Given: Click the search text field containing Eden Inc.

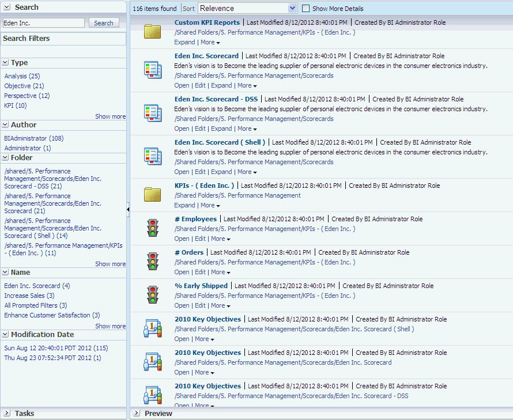Looking at the screenshot, I should point(44,23).
